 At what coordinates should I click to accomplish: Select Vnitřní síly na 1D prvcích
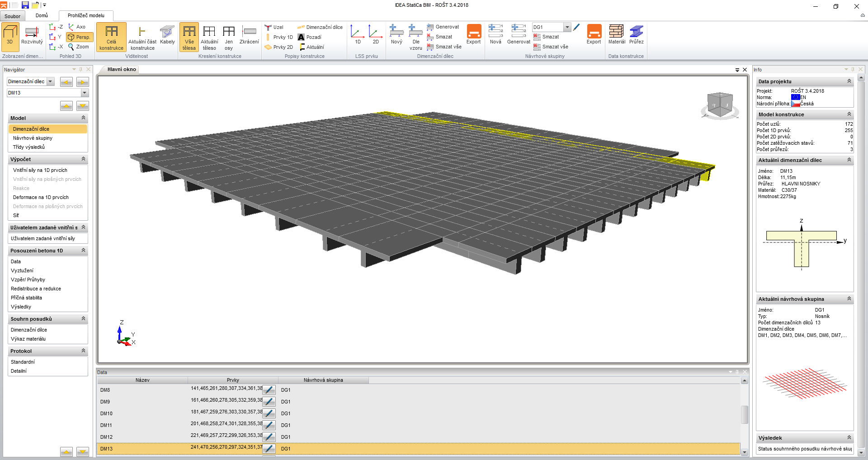(40, 170)
